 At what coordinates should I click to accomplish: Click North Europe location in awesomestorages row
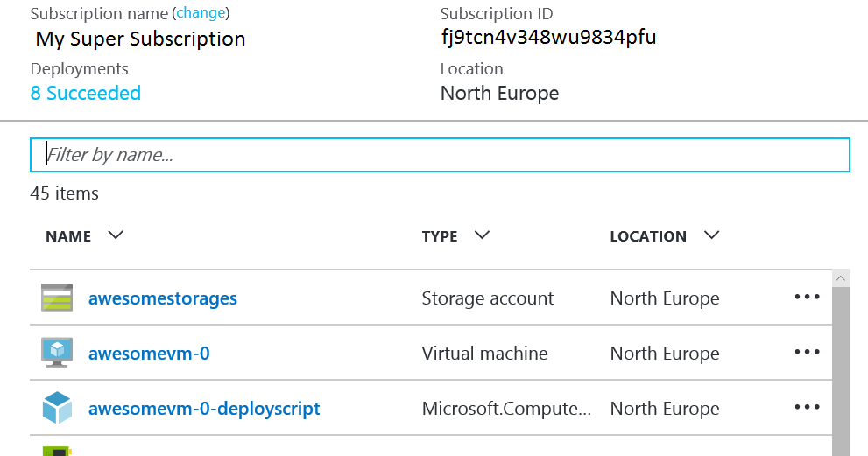665,298
